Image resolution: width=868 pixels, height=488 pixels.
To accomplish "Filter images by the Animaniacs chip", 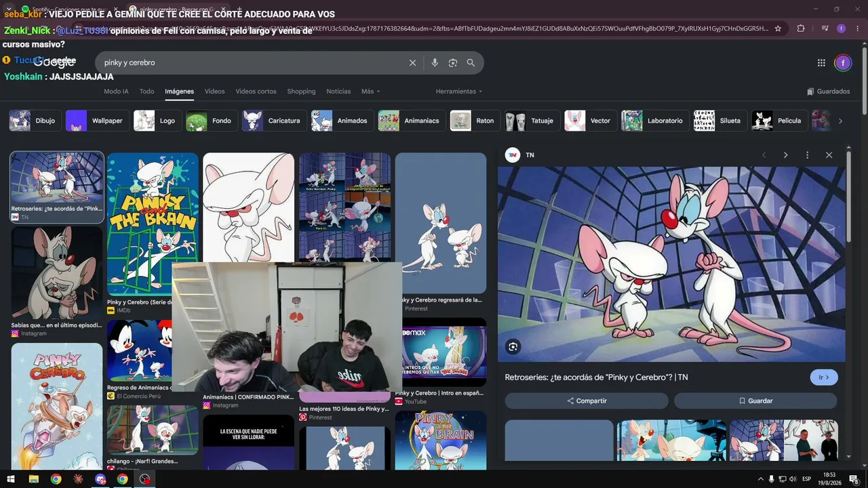I will [412, 121].
